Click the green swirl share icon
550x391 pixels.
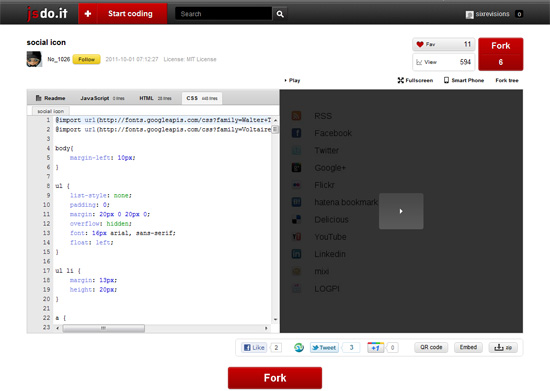299,348
